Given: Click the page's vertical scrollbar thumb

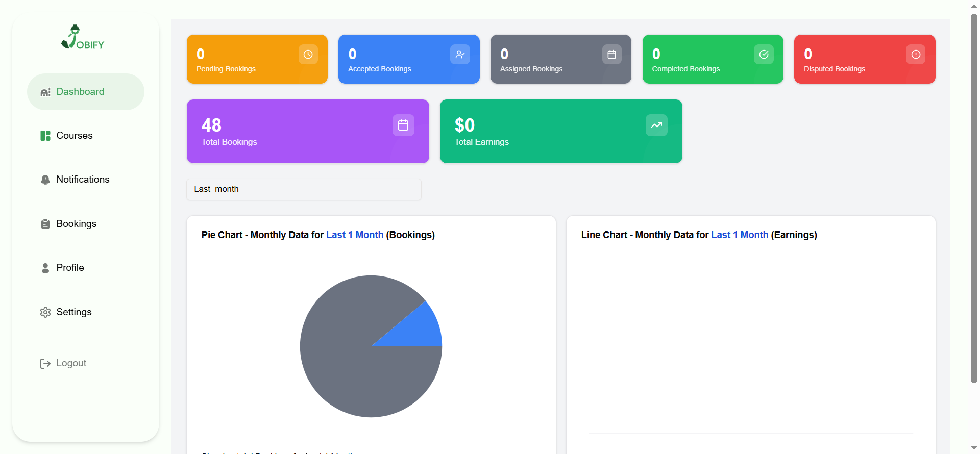Looking at the screenshot, I should pos(974,199).
